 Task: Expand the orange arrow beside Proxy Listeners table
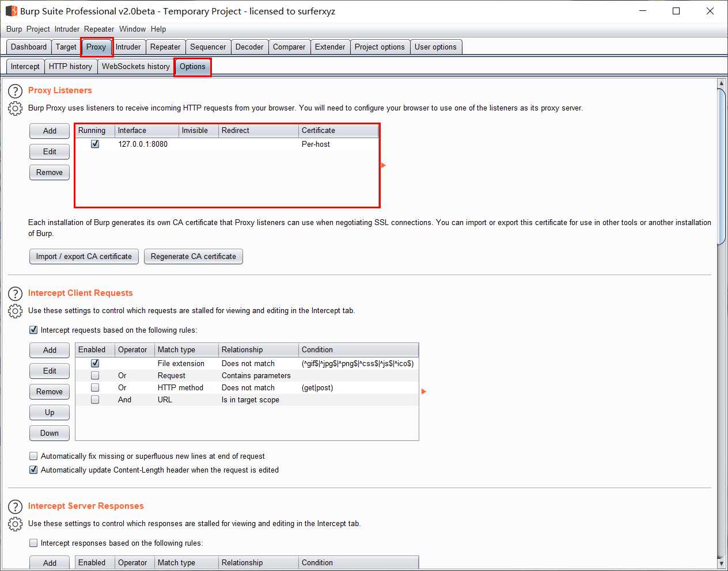(384, 165)
